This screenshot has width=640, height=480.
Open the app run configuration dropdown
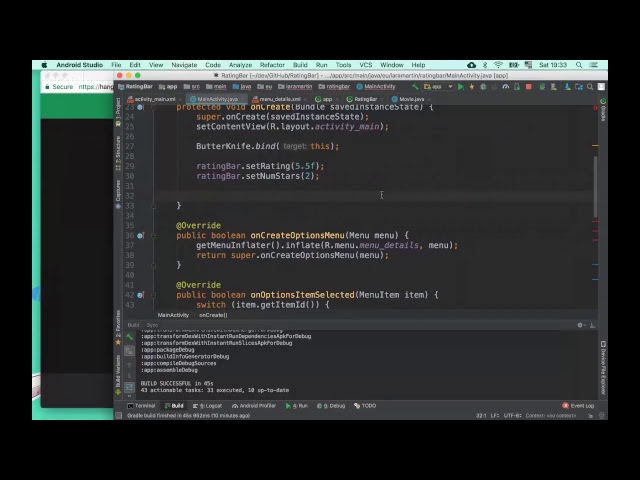[438, 87]
